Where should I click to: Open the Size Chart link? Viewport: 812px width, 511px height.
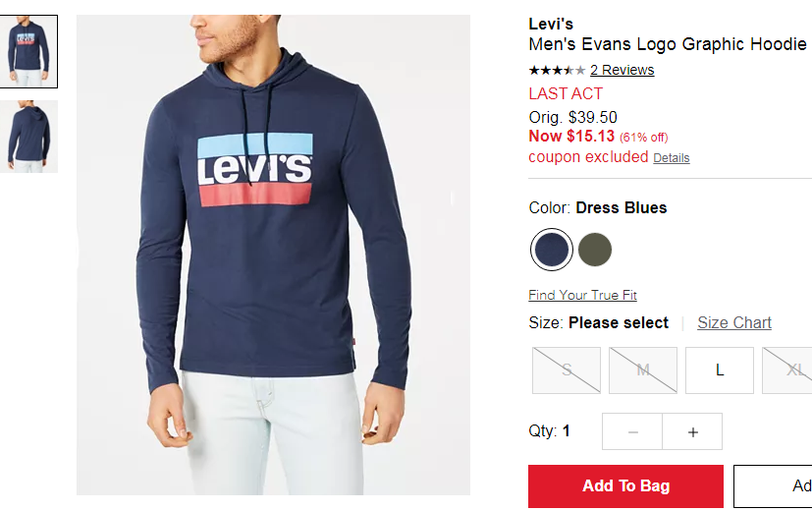click(734, 322)
